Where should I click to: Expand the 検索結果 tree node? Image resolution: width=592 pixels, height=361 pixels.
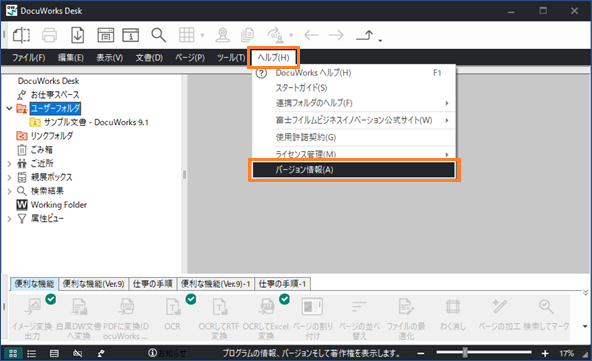coord(9,191)
